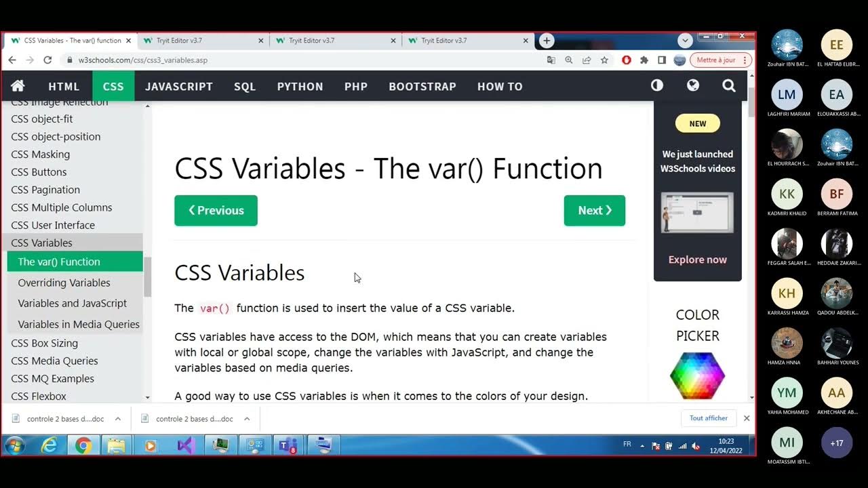This screenshot has height=488, width=868.
Task: Open the tab search dropdown arrow
Action: point(685,41)
